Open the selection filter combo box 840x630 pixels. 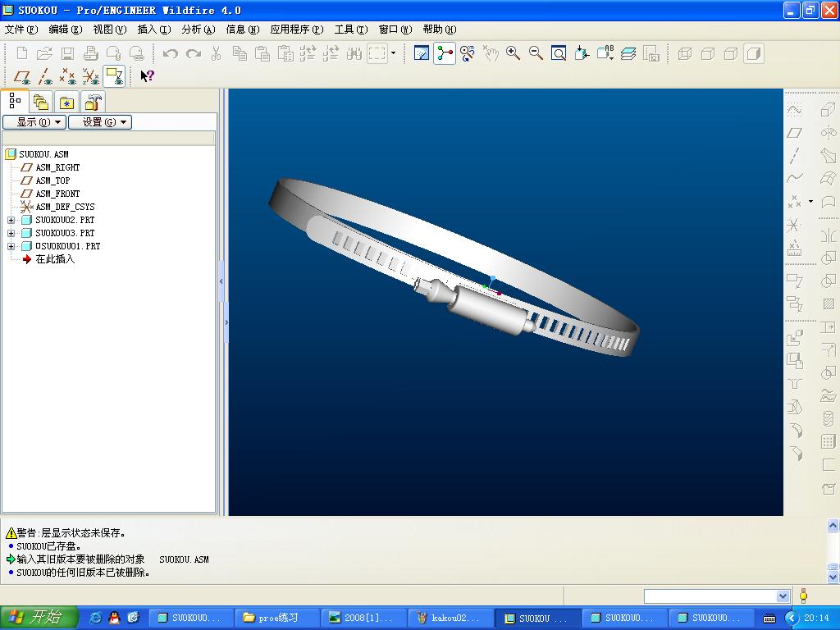click(716, 596)
